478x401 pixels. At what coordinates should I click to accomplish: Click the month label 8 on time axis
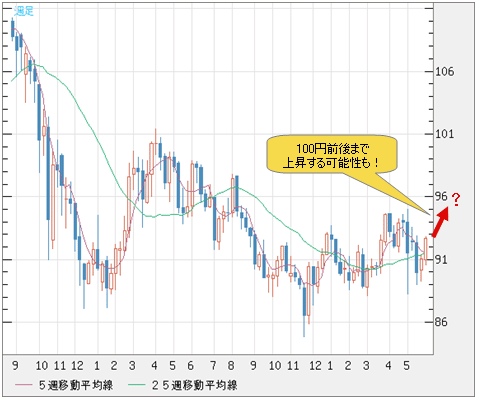[x=231, y=366]
